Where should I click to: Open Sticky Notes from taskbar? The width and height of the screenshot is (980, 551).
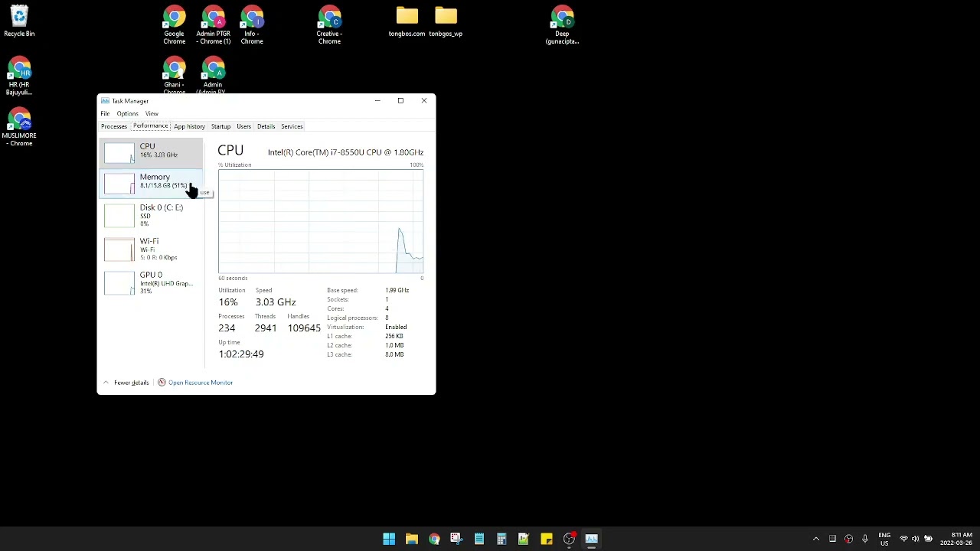coord(546,539)
